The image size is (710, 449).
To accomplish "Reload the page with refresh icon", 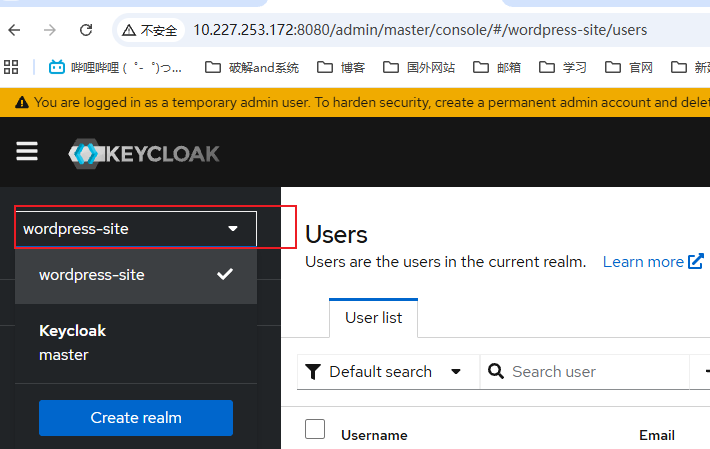I will click(x=86, y=30).
